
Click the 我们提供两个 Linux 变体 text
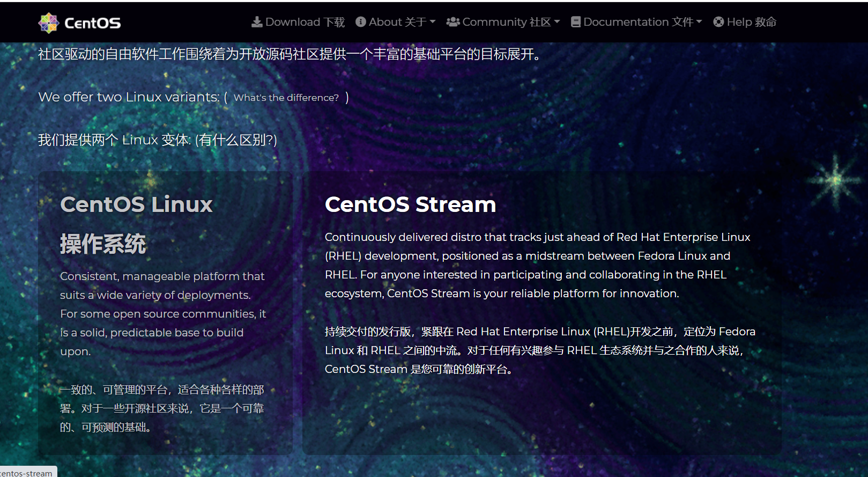115,140
